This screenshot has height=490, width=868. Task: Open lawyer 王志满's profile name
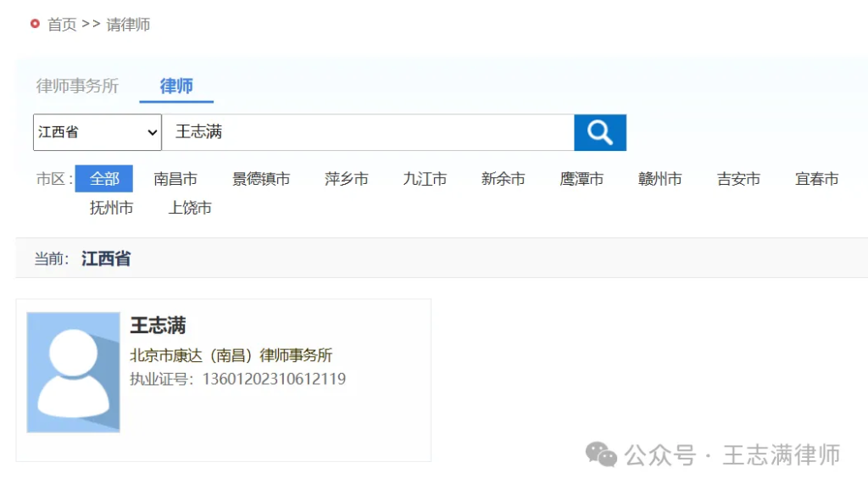[160, 325]
